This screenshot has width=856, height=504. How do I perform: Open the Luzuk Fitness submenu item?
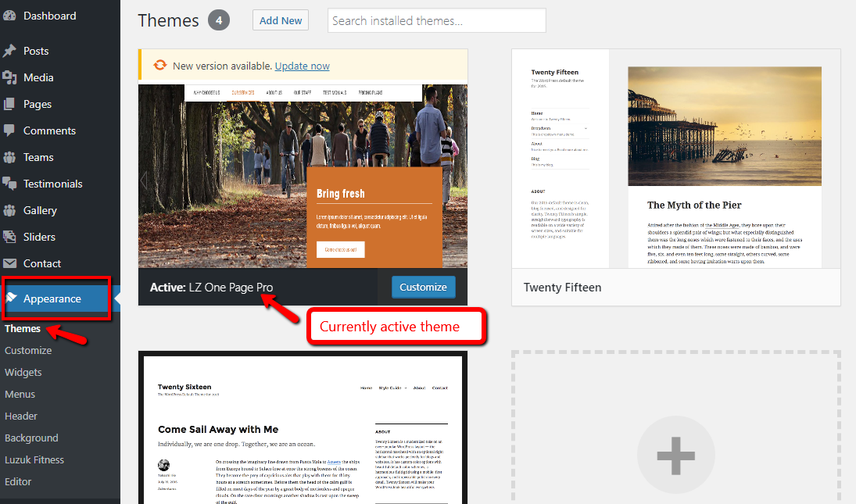pyautogui.click(x=34, y=459)
